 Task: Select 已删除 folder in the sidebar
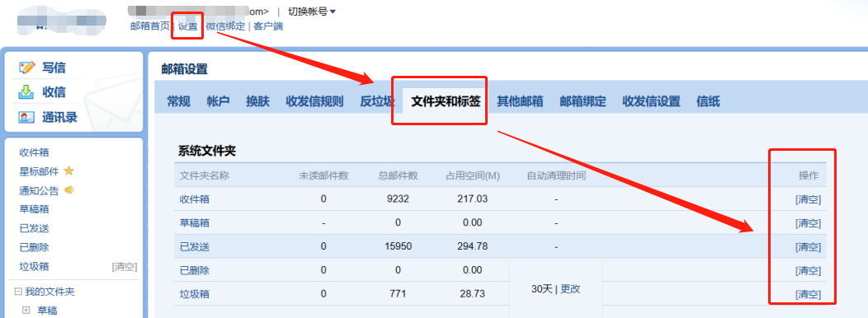[x=35, y=248]
